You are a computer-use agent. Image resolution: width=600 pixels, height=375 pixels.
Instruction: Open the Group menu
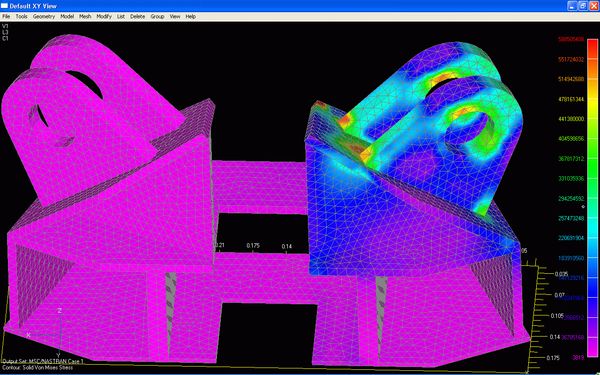(x=157, y=16)
